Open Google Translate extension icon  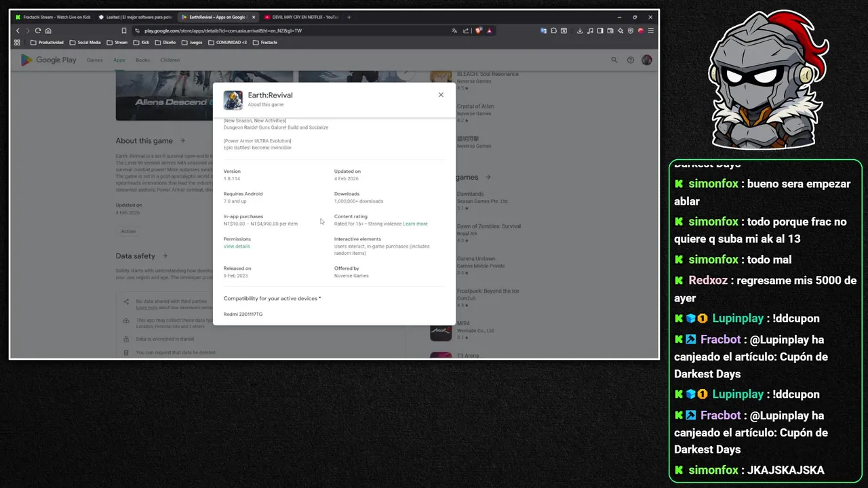[x=544, y=30]
